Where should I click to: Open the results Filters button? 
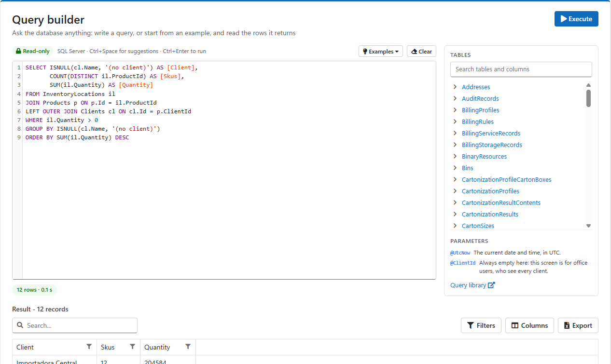[x=481, y=325]
